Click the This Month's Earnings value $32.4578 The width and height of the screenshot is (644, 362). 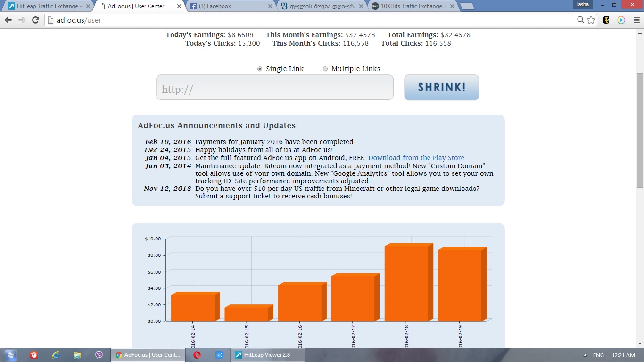tap(360, 35)
